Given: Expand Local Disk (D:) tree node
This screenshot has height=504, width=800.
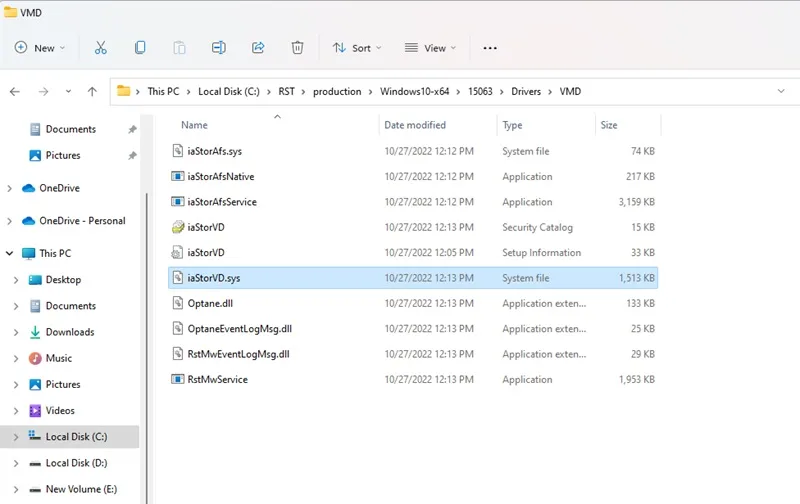Looking at the screenshot, I should point(16,463).
